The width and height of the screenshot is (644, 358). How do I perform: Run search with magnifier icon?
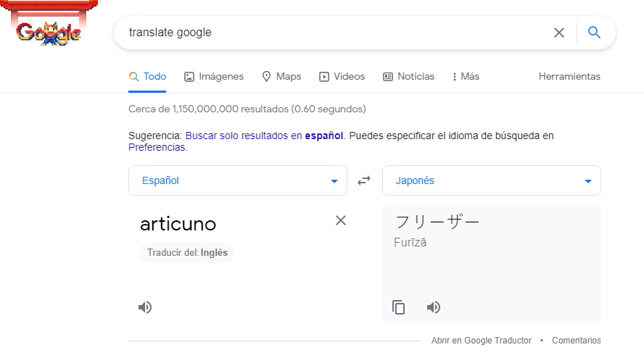tap(594, 32)
